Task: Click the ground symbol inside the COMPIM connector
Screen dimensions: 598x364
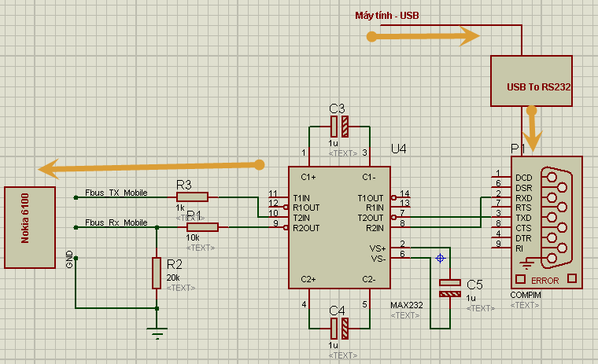Action: click(x=526, y=263)
